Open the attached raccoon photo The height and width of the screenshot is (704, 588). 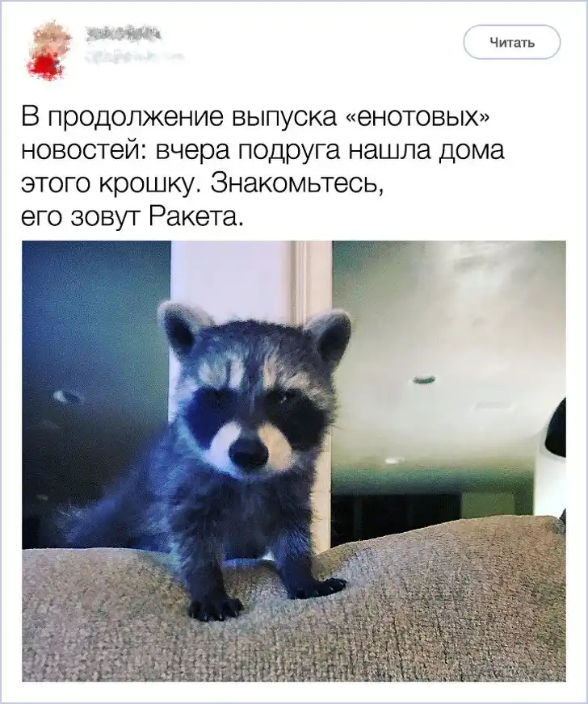pos(294,461)
